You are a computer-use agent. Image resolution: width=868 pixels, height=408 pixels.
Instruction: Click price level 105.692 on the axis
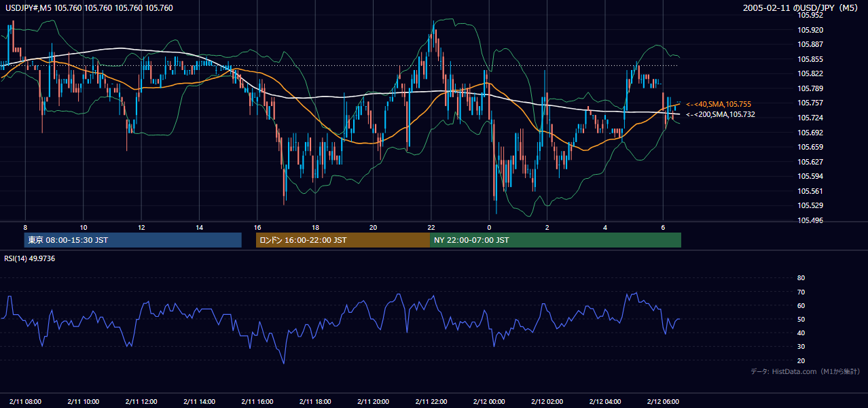(x=812, y=133)
